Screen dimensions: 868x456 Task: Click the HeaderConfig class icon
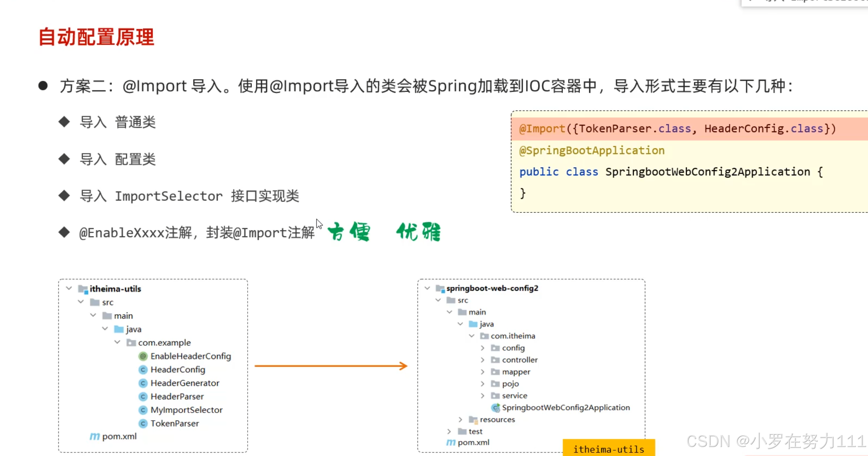point(143,370)
